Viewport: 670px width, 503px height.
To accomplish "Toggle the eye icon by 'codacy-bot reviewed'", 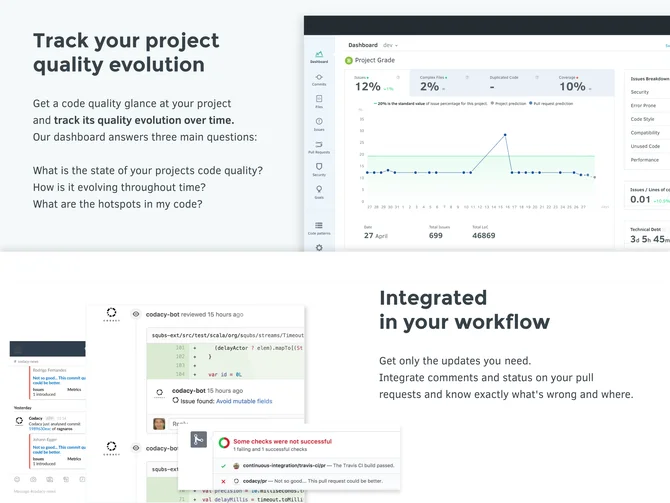I will 136,314.
